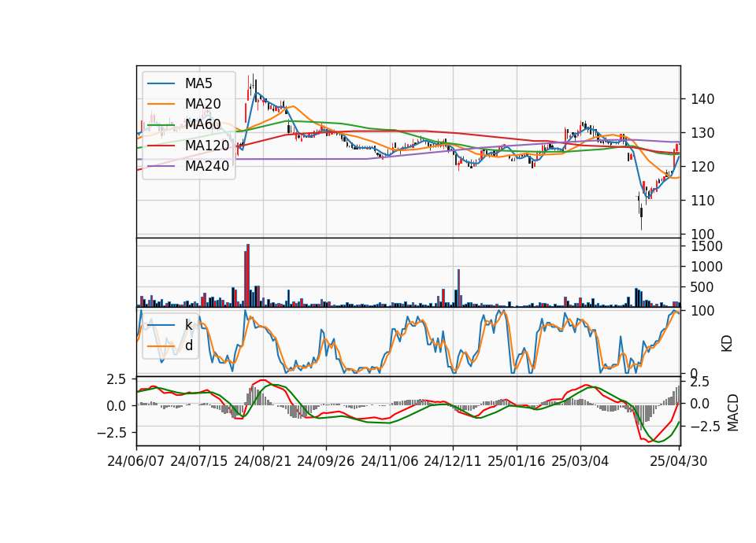Click the December volume spike bar

(458, 288)
